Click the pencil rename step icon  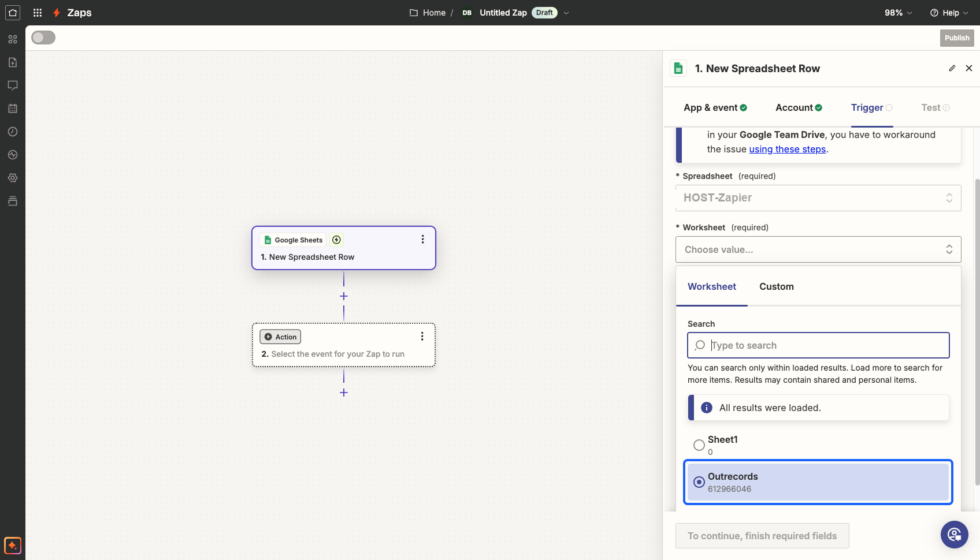(952, 68)
